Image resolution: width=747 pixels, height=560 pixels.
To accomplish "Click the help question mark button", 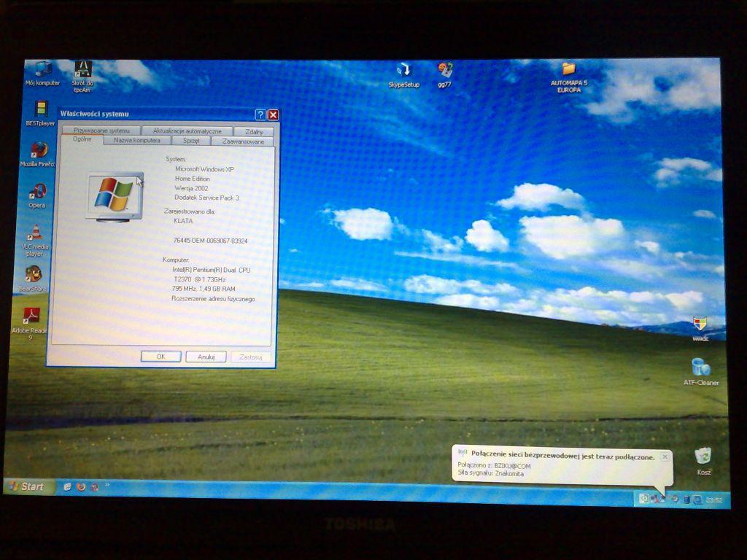I will 260,114.
